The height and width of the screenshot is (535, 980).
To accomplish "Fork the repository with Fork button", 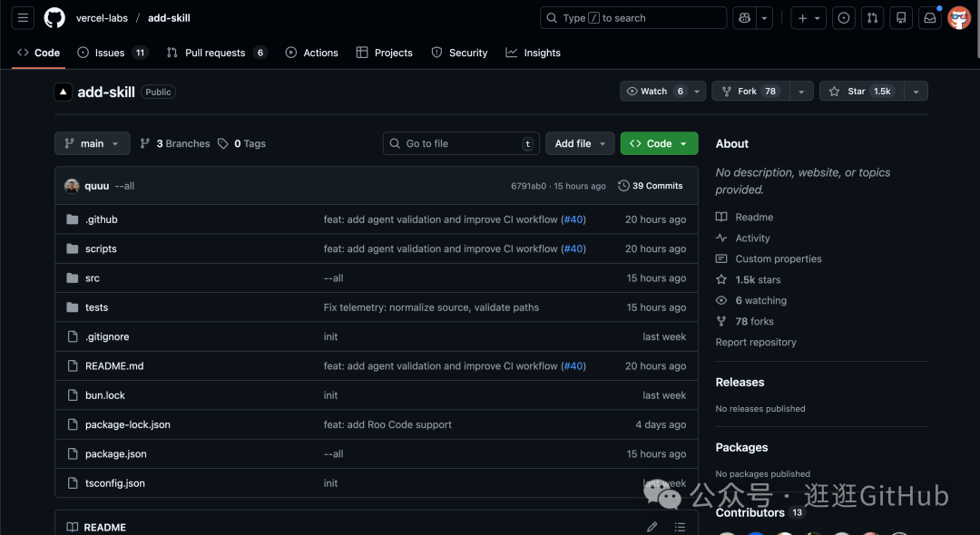I will [x=748, y=92].
